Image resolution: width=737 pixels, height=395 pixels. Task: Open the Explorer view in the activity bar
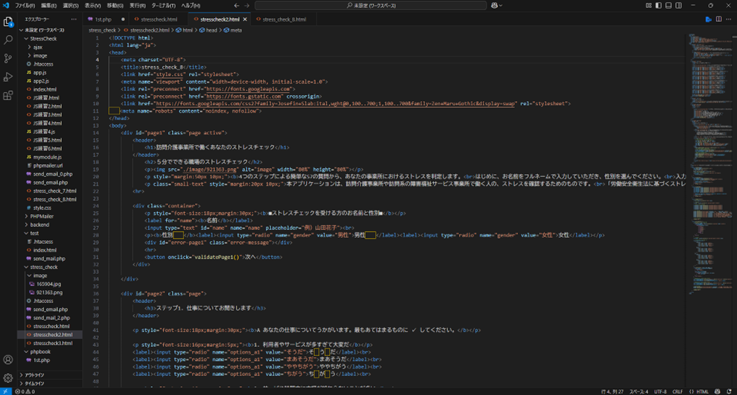(x=8, y=22)
